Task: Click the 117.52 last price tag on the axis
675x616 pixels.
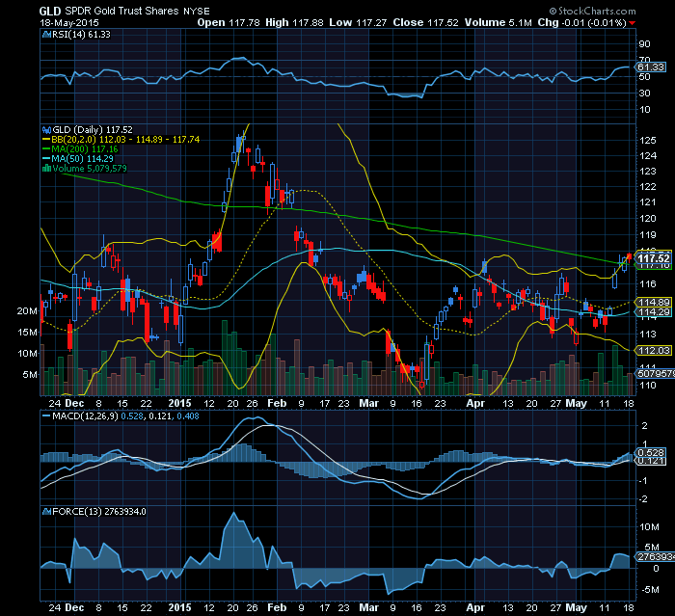Action: point(654,258)
